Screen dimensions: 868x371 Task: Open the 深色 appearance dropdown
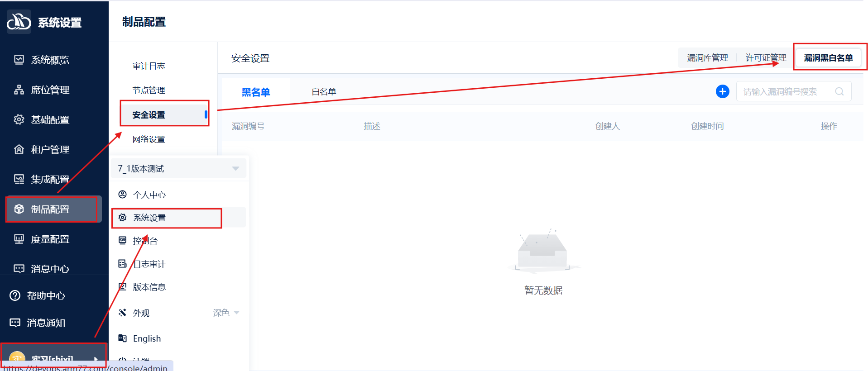click(226, 313)
